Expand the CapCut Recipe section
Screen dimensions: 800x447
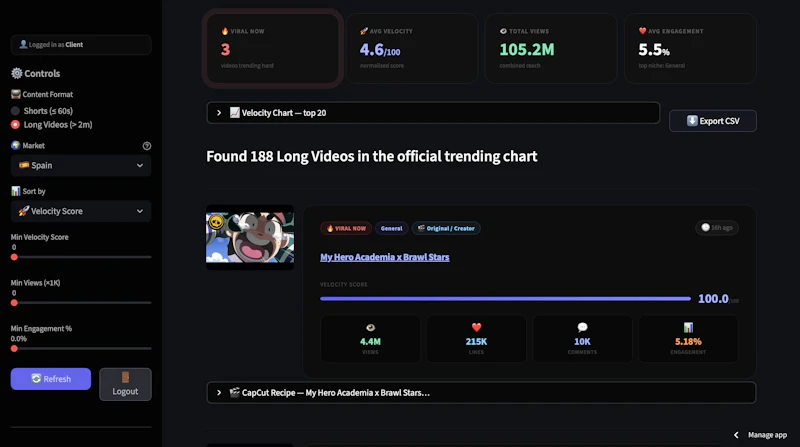481,393
